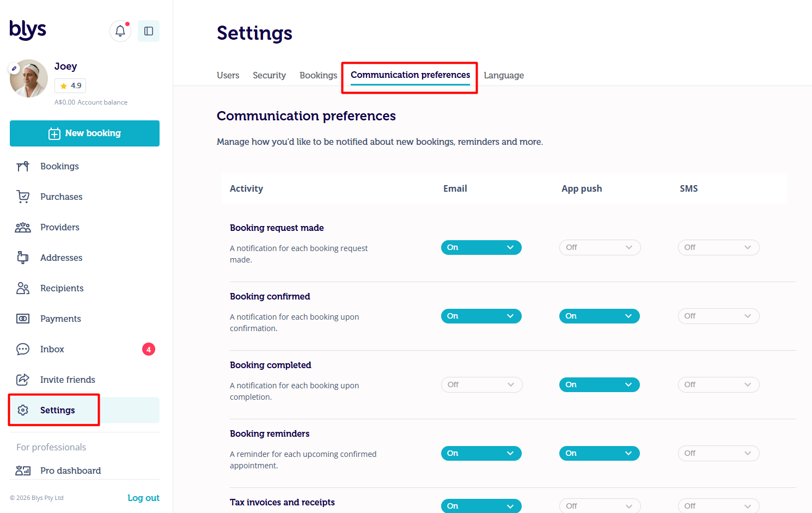This screenshot has height=513, width=812.
Task: Open the Booking request made App push dropdown
Action: click(x=600, y=247)
